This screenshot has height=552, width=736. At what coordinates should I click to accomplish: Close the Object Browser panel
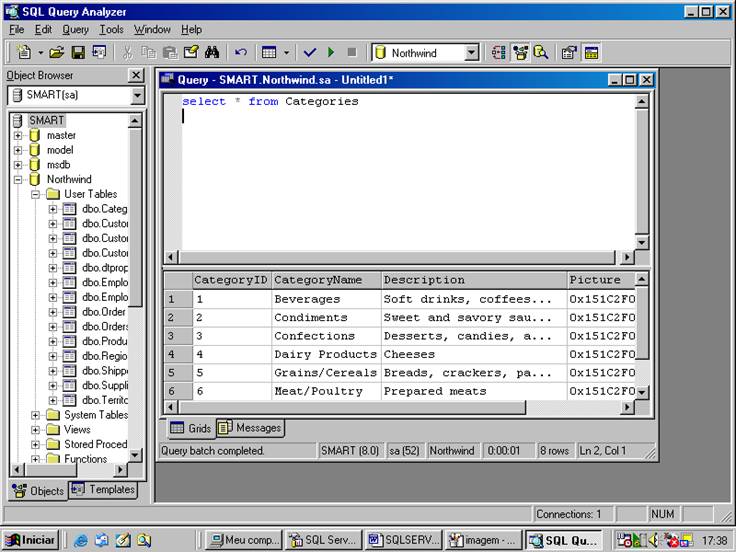point(136,75)
